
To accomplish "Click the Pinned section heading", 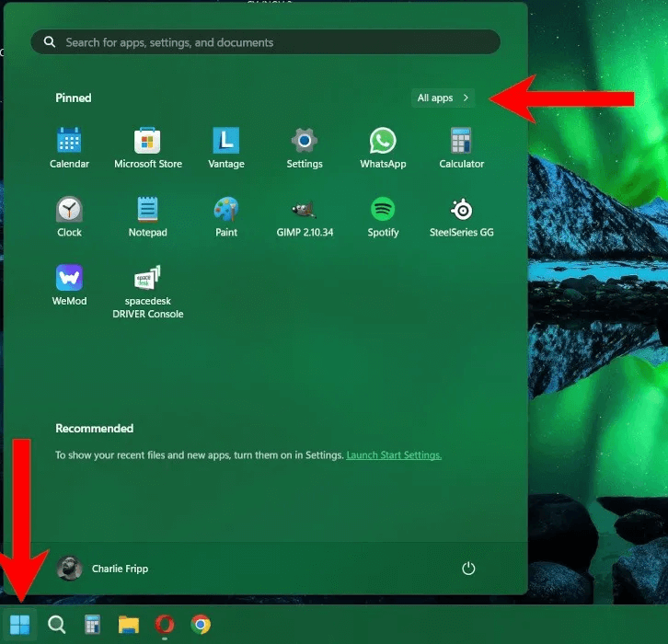I will pos(74,98).
